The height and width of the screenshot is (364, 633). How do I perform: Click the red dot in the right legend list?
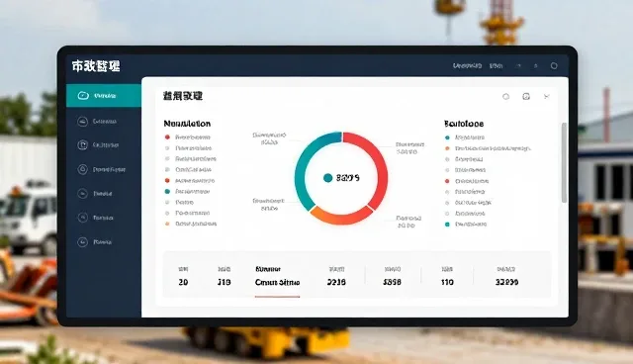point(447,181)
